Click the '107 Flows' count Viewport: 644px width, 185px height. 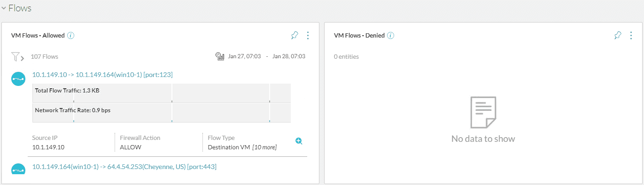pos(44,56)
